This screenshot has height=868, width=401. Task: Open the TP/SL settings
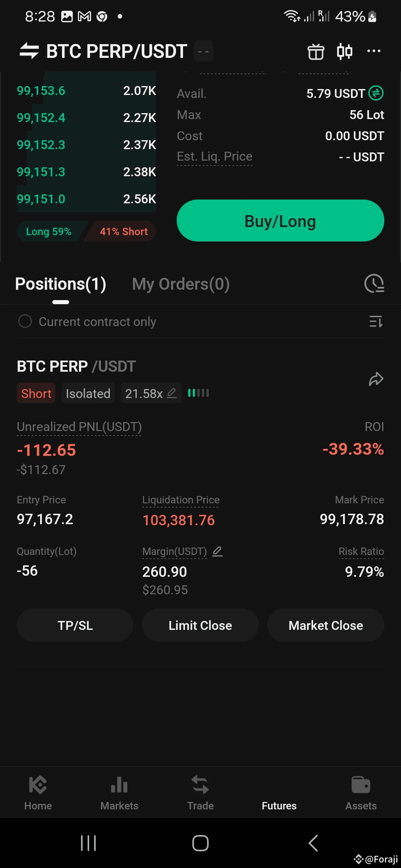[x=75, y=625]
